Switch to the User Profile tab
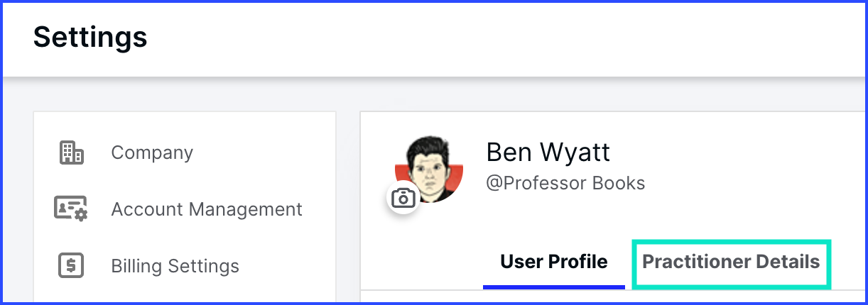This screenshot has height=305, width=868. 554,262
